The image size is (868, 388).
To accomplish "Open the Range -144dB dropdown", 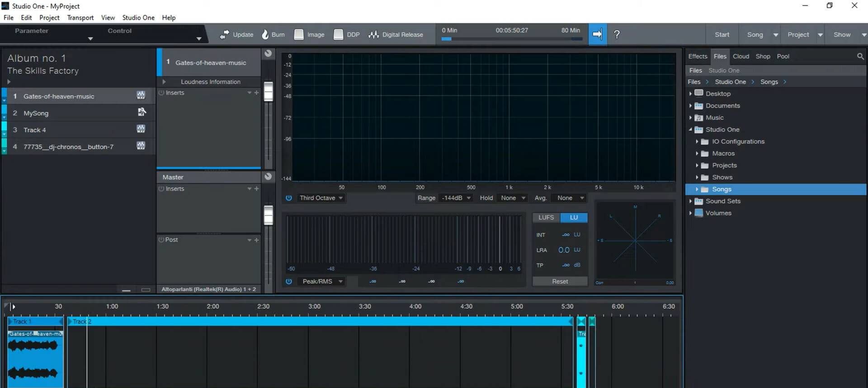I will click(456, 198).
